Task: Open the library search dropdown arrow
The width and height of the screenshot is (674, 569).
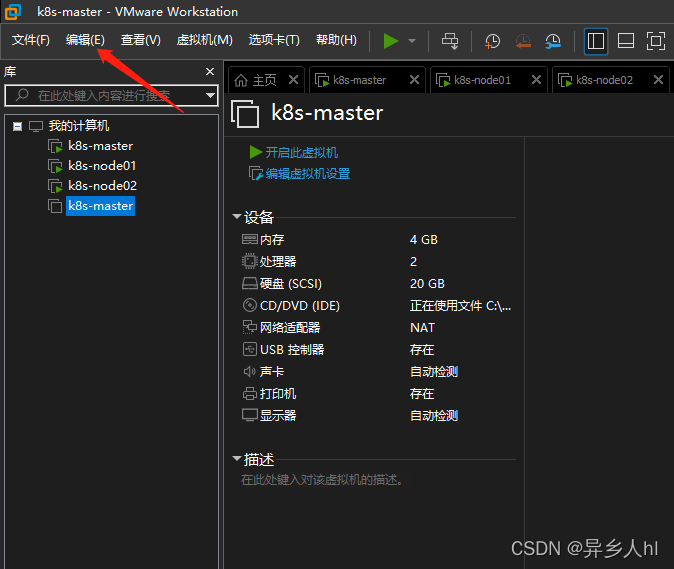Action: coord(210,95)
